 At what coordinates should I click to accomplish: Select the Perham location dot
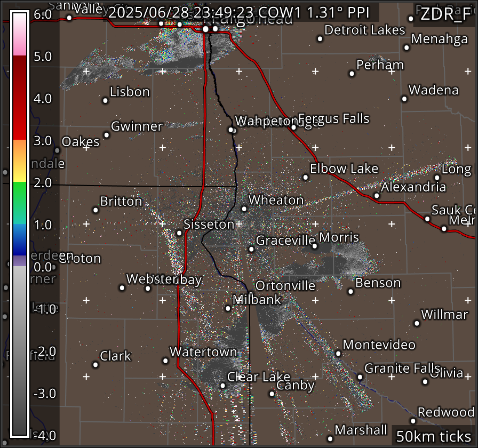pyautogui.click(x=352, y=74)
